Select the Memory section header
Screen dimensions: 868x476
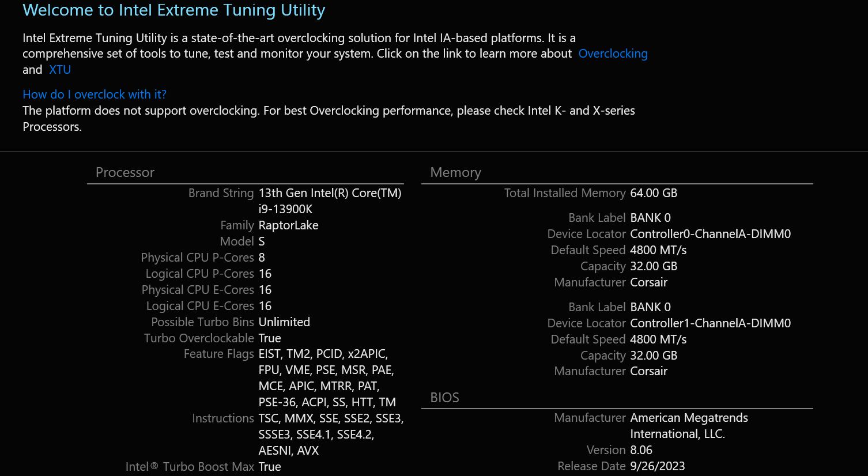point(455,172)
